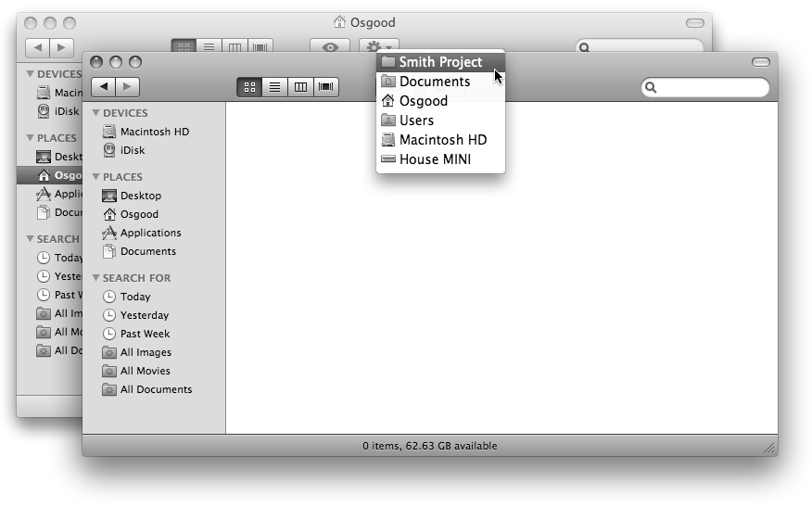Open iDisk in front window sidebar

[x=132, y=150]
